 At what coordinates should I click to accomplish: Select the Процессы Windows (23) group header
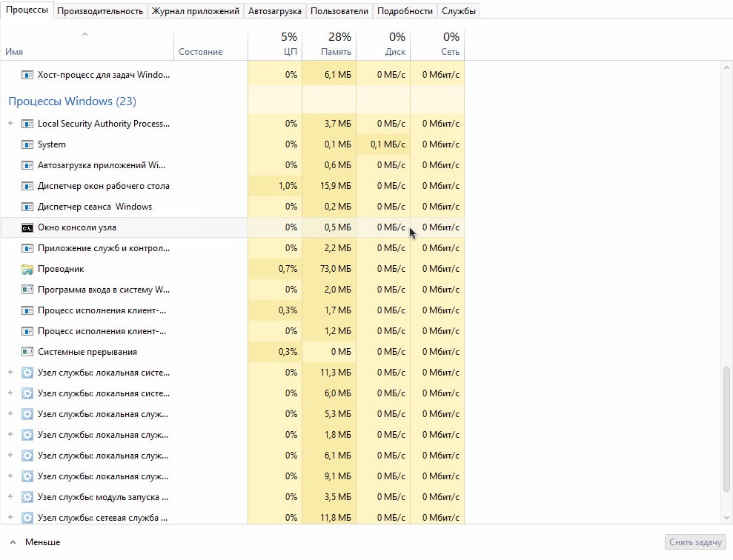(x=72, y=101)
